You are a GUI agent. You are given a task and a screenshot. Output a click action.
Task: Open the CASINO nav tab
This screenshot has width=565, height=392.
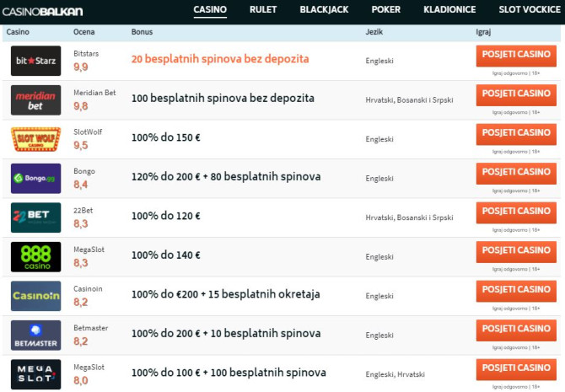tap(210, 10)
